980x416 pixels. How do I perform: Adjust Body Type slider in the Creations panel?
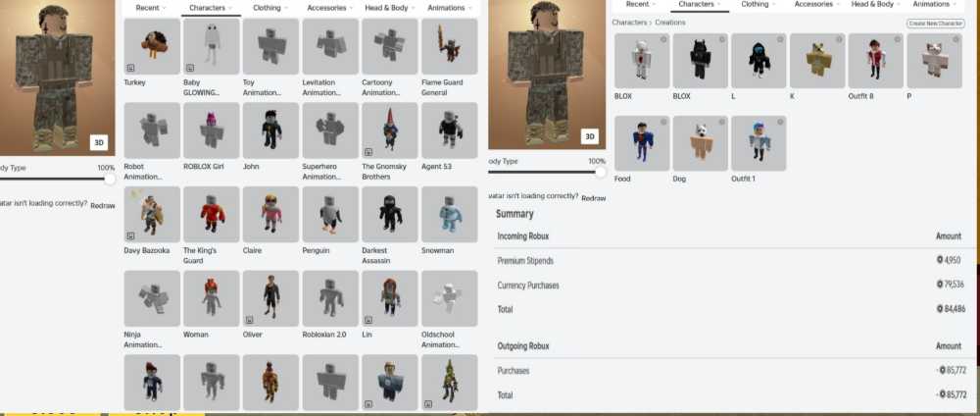click(600, 172)
